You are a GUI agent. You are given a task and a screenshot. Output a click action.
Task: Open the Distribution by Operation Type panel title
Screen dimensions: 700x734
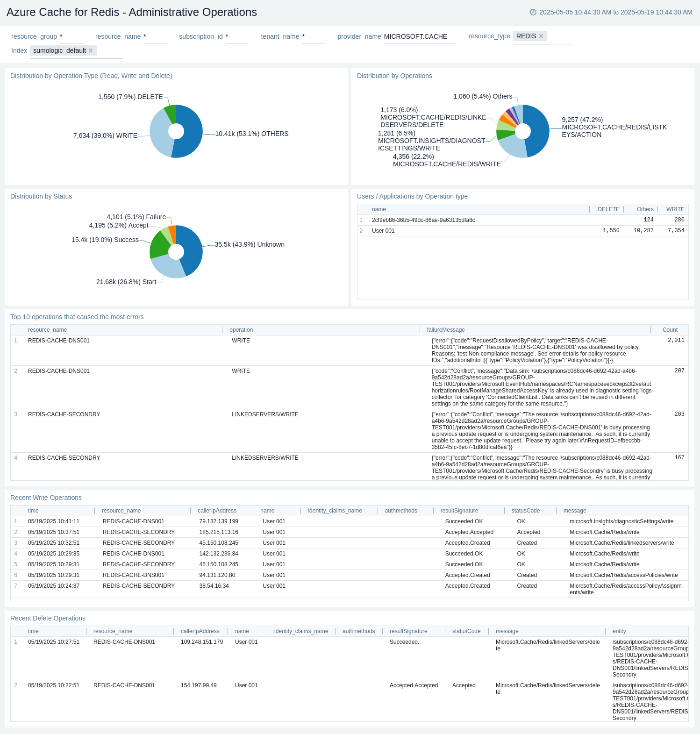tap(91, 76)
